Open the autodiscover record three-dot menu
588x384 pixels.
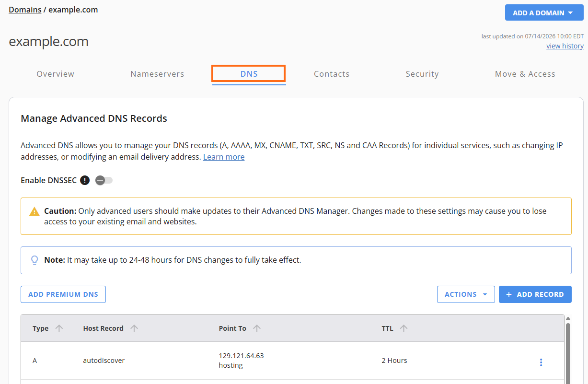point(541,362)
